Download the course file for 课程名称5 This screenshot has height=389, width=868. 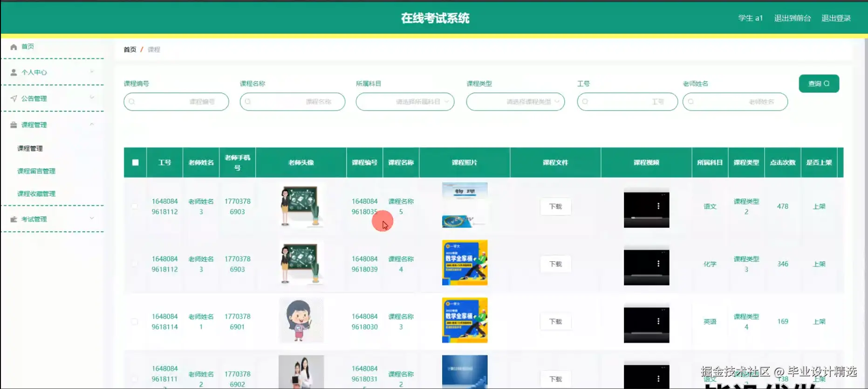(555, 206)
